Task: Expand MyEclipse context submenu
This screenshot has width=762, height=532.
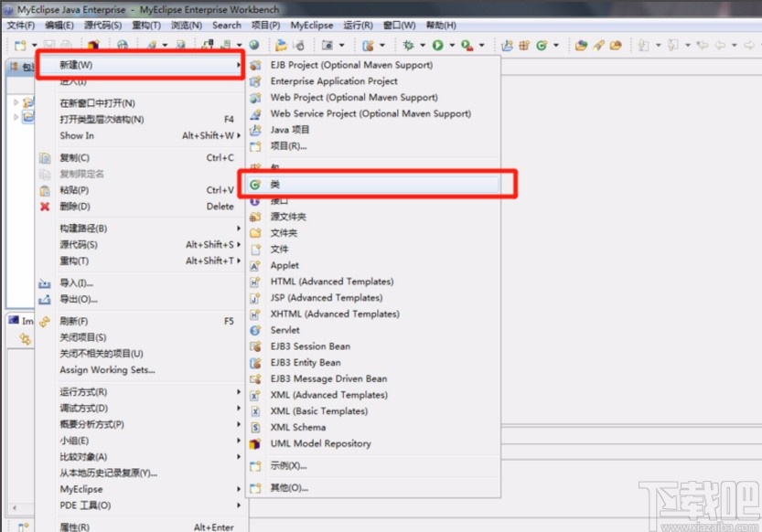Action: point(140,489)
